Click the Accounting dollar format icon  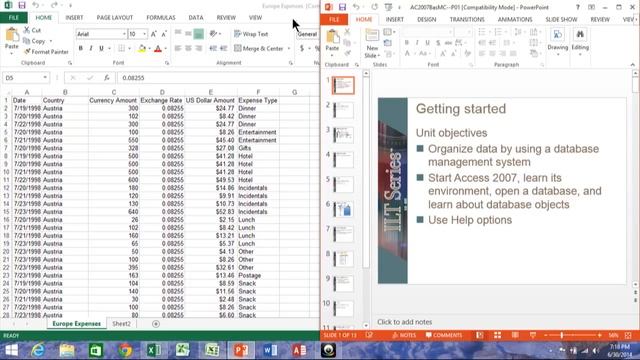coord(302,49)
